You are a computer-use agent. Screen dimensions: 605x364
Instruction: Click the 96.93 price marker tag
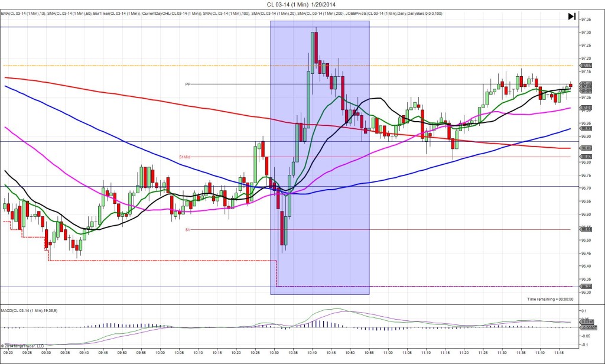point(586,128)
